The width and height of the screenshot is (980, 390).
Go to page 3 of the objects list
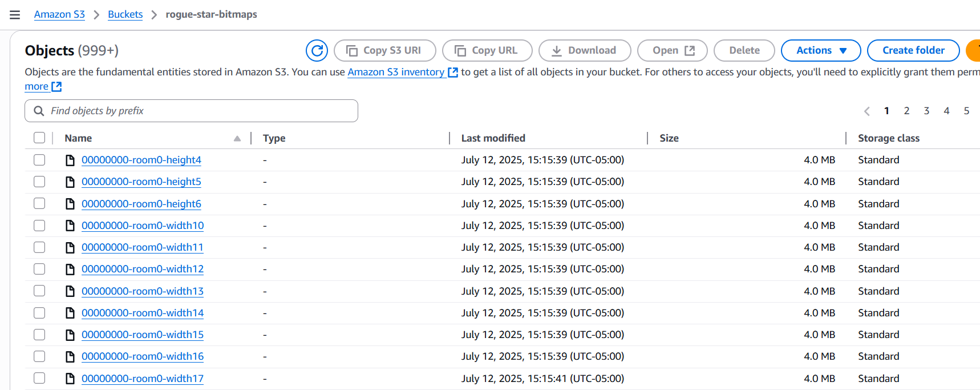coord(926,111)
